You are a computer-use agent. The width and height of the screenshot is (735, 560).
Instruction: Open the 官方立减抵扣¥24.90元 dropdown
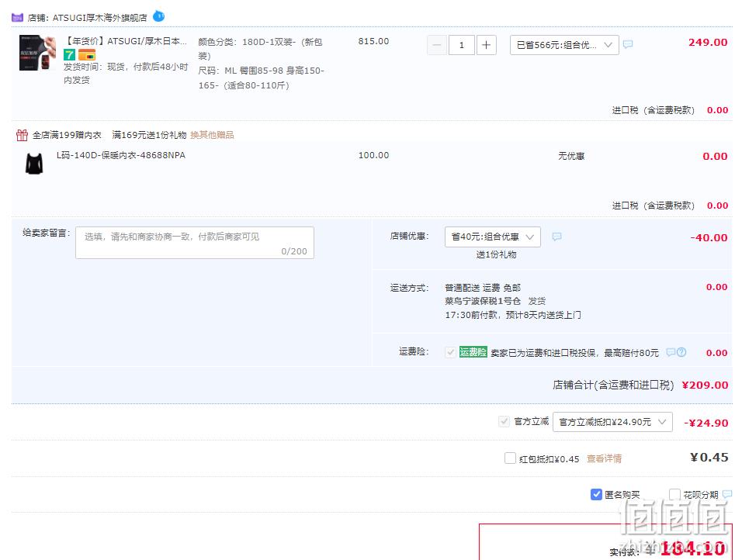pos(612,422)
